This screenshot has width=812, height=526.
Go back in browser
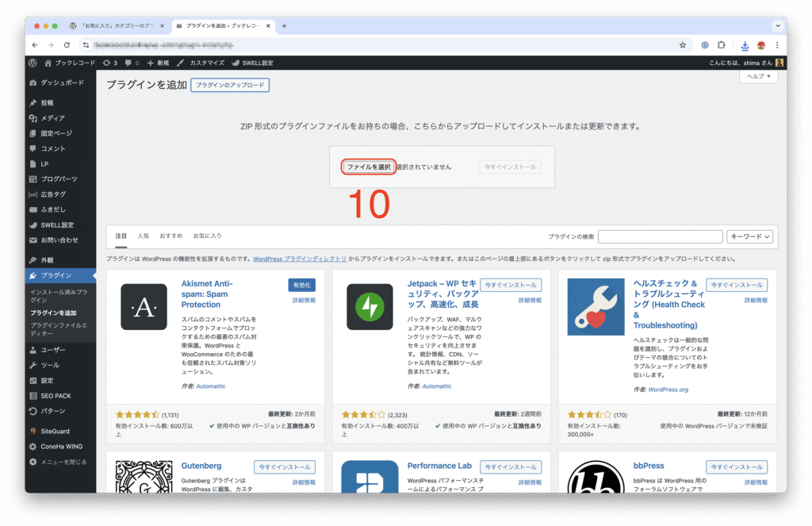[x=35, y=45]
